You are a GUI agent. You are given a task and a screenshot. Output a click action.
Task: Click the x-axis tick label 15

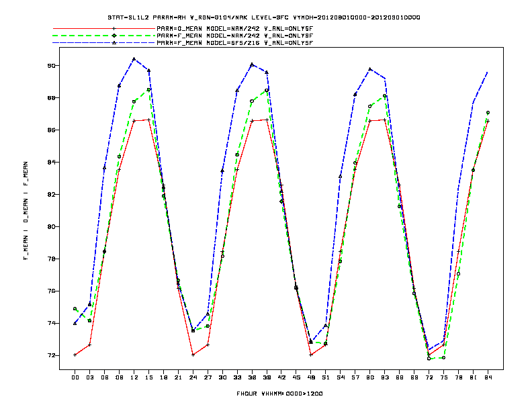(148, 377)
